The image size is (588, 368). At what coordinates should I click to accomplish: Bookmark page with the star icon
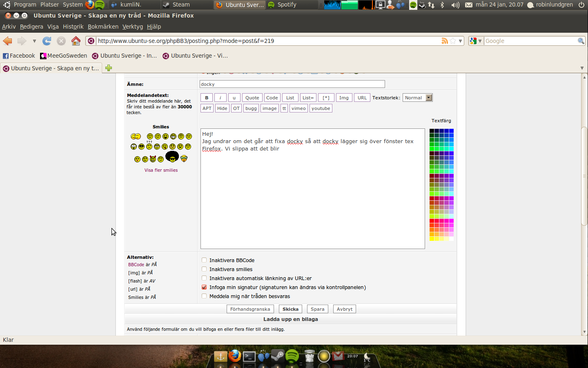pos(453,41)
